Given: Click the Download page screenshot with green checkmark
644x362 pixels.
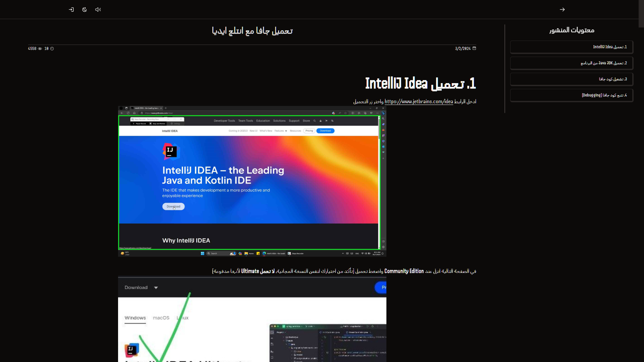Looking at the screenshot, I should [252, 319].
